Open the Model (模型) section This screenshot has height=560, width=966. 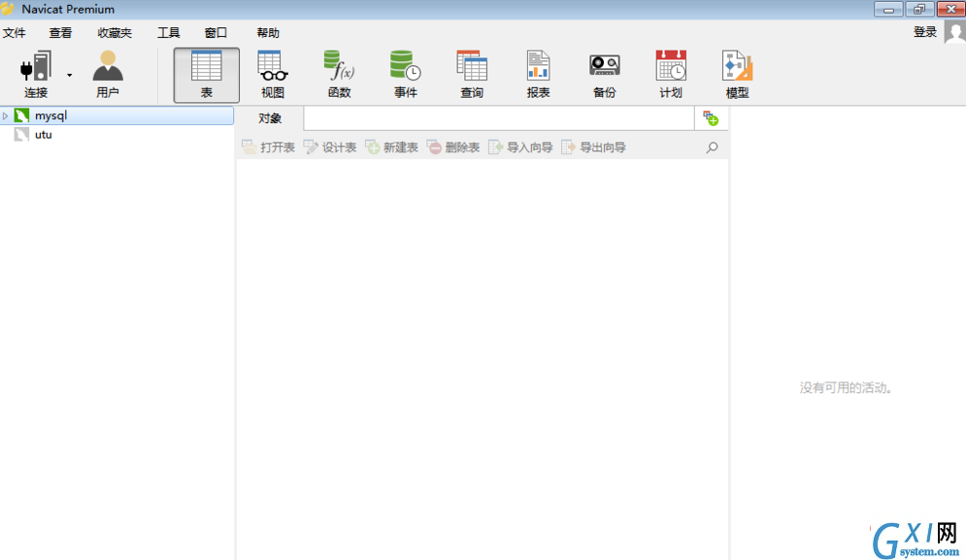[x=738, y=75]
